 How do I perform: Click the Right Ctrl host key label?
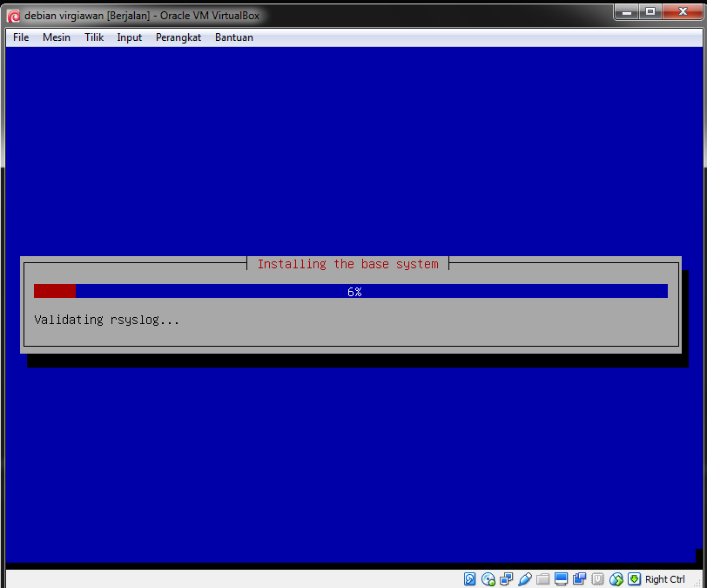tap(664, 579)
